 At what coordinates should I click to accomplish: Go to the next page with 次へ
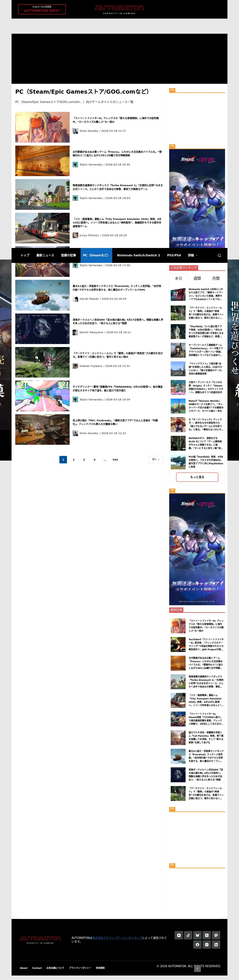pyautogui.click(x=156, y=460)
